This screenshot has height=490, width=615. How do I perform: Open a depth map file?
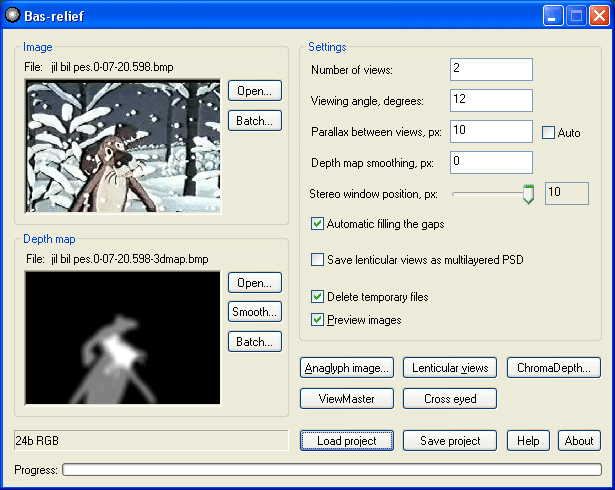click(x=254, y=281)
